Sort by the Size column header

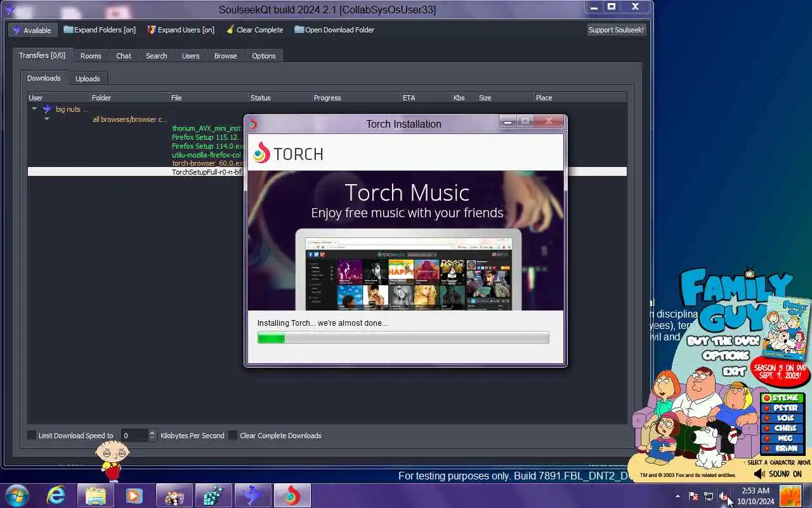[506, 98]
